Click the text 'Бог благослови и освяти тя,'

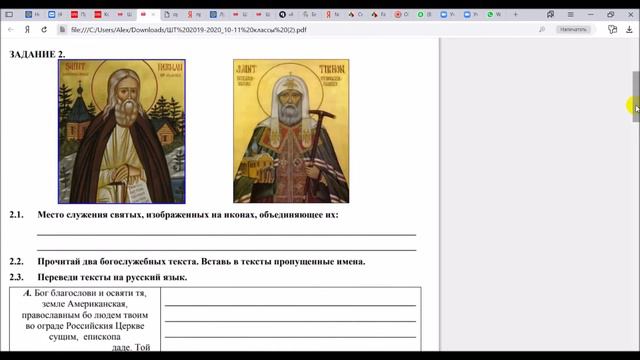[90, 293]
